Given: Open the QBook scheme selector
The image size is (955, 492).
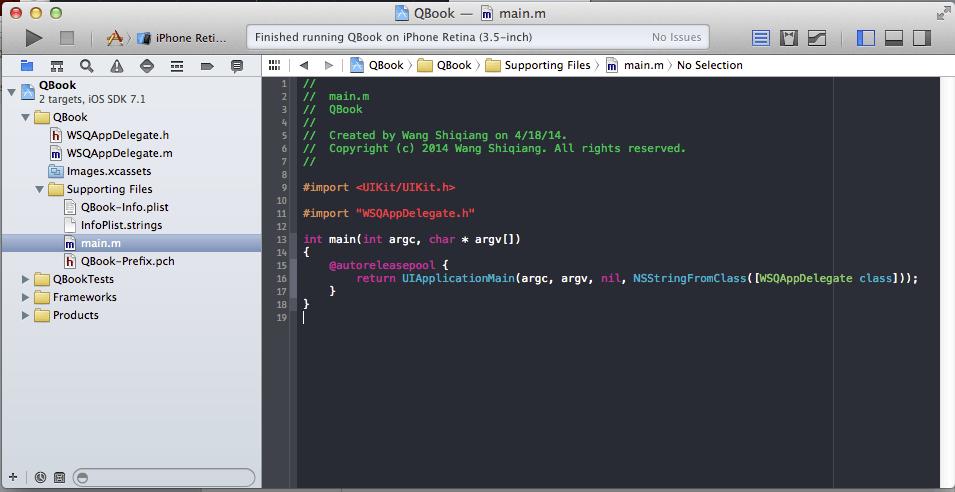Looking at the screenshot, I should coord(115,38).
